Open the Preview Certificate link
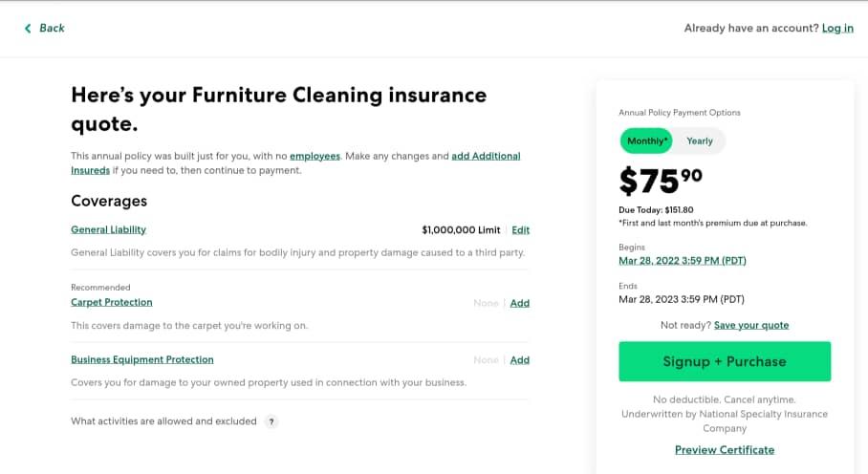Screen dimensions: 868x474 coord(725,450)
